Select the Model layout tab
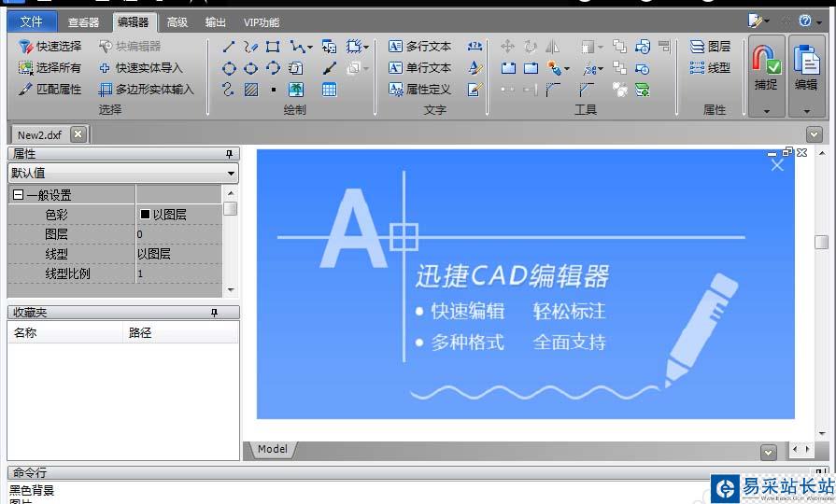This screenshot has height=504, width=836. (x=273, y=449)
